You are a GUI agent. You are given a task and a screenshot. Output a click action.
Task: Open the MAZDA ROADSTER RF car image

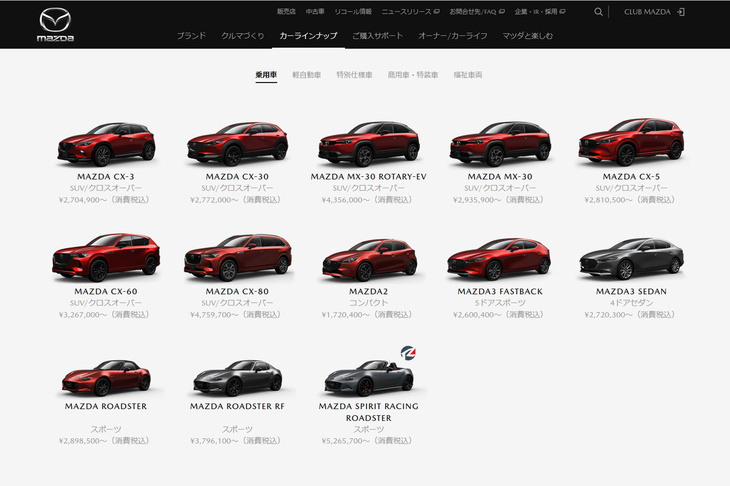click(x=236, y=377)
